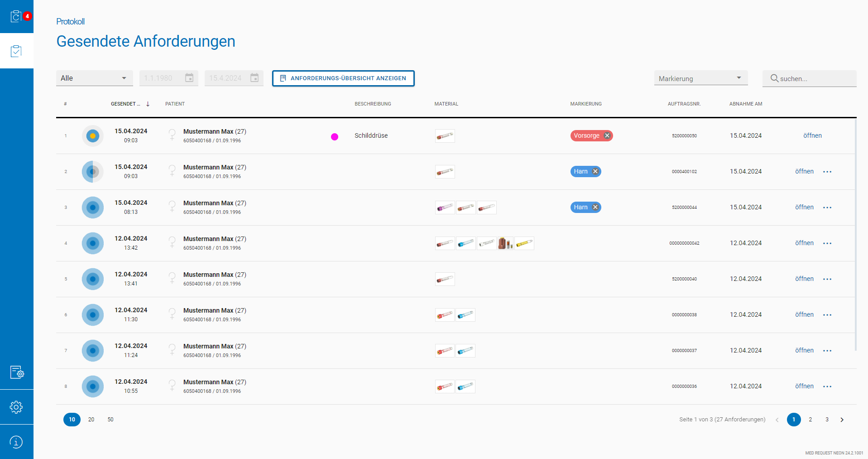Click the suchen search field

(810, 78)
